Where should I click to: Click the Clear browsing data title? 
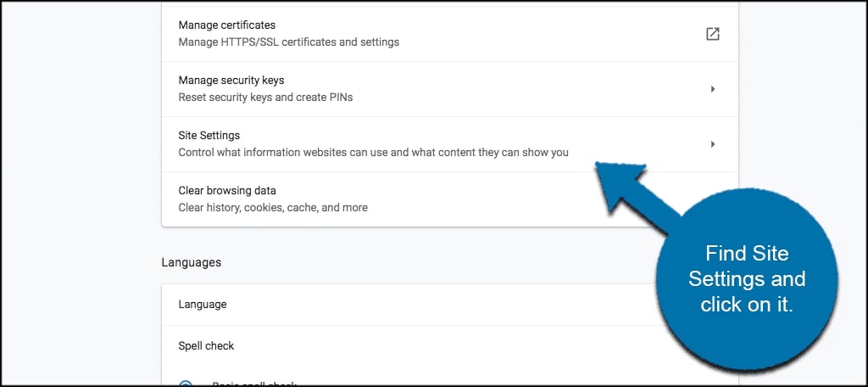(x=227, y=191)
